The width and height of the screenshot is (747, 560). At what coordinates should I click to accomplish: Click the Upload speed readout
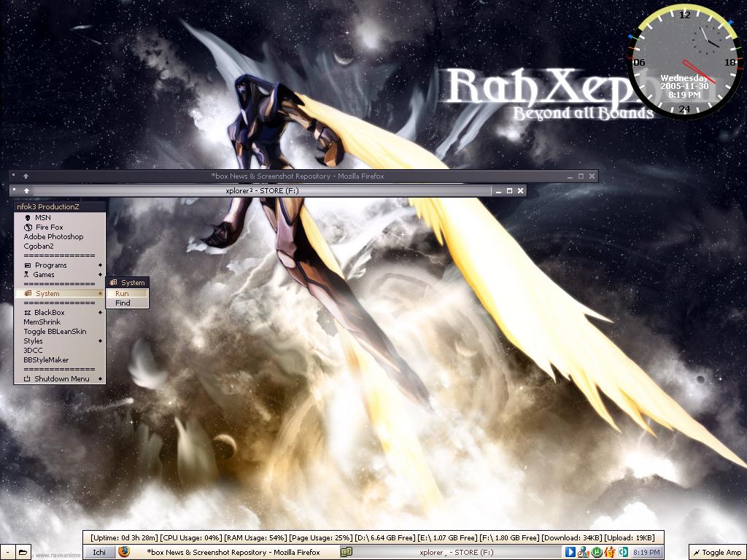click(x=630, y=537)
